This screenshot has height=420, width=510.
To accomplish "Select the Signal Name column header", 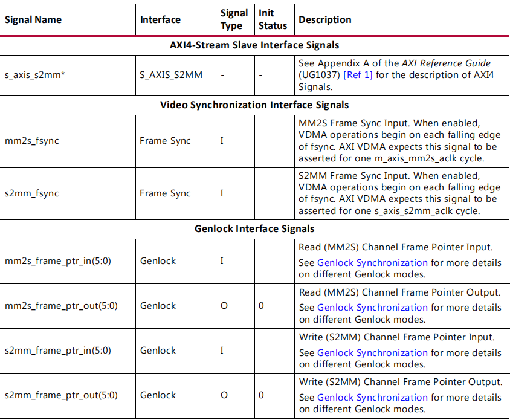I will coord(33,19).
